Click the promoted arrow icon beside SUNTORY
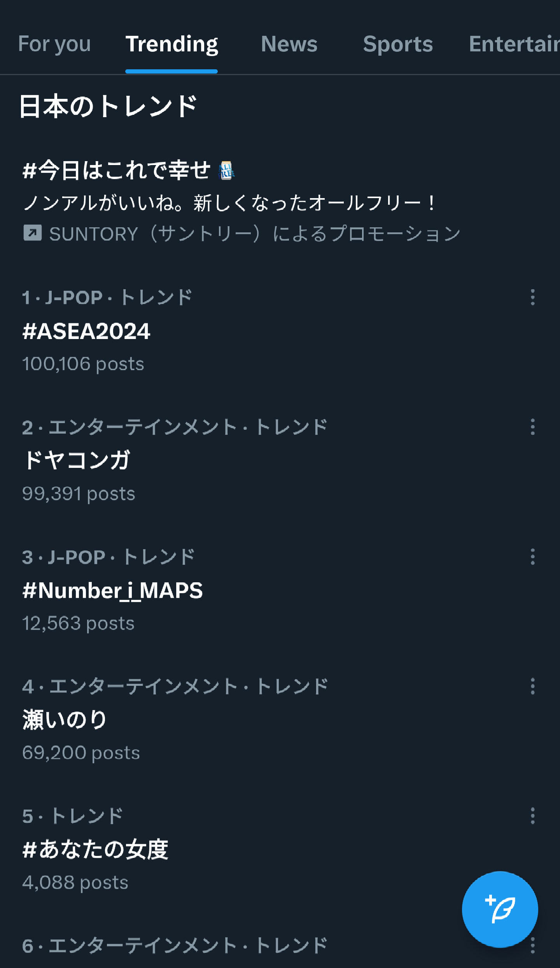Image resolution: width=560 pixels, height=968 pixels. 32,233
